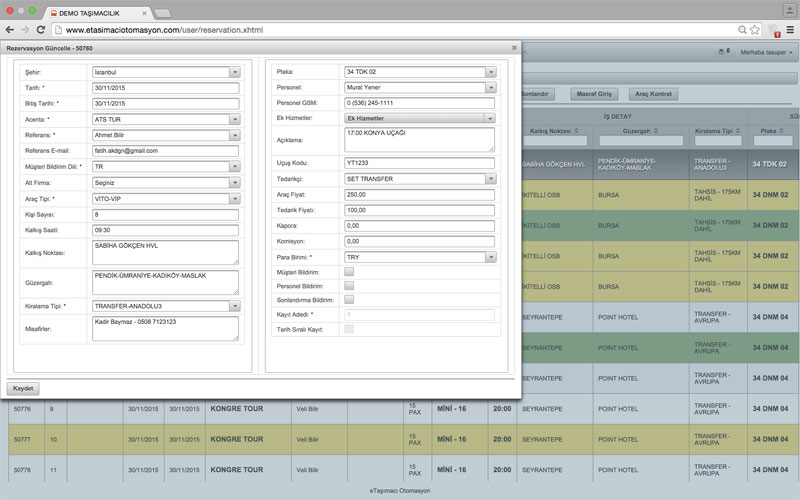This screenshot has width=800, height=500.
Task: Sort by Plaka column arrows
Action: coord(781,131)
